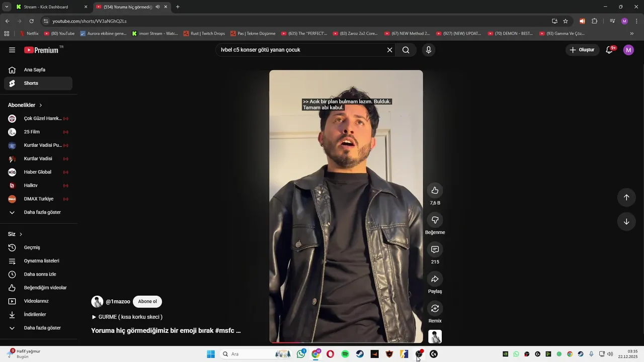Image resolution: width=644 pixels, height=362 pixels.
Task: Open Oynatma listeleri
Action: (x=38, y=261)
